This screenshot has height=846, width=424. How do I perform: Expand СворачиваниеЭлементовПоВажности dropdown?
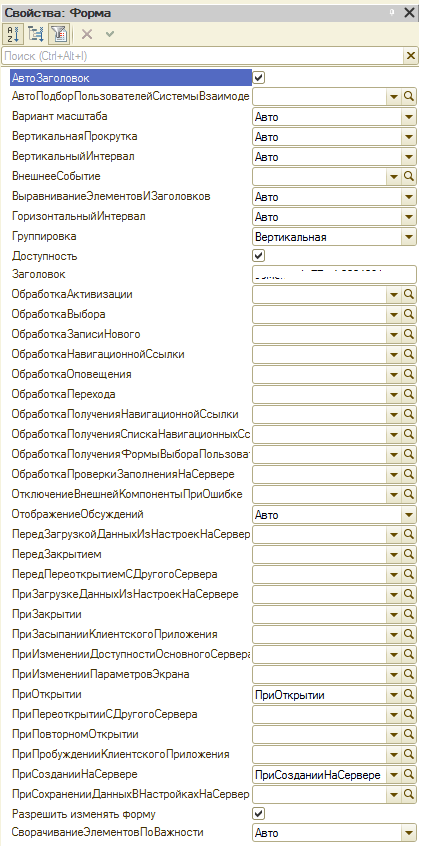[x=409, y=834]
